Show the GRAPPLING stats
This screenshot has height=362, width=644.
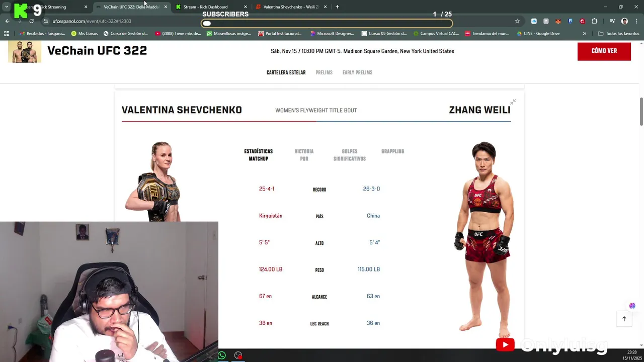click(x=392, y=151)
